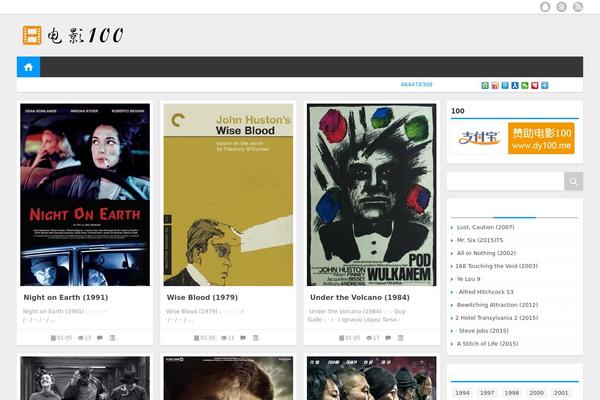The image size is (600, 400).
Task: Click the date calendar icon under Wise Blood
Action: pos(196,338)
